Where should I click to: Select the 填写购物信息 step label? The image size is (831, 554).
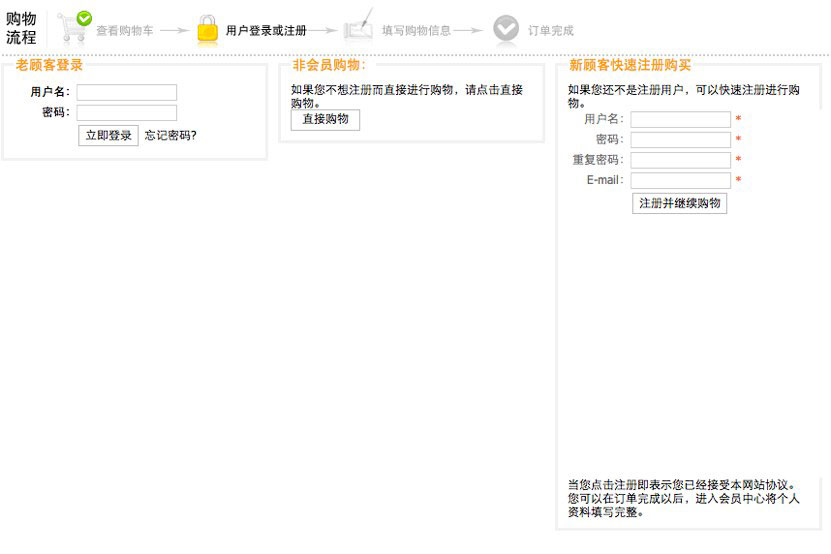[417, 31]
